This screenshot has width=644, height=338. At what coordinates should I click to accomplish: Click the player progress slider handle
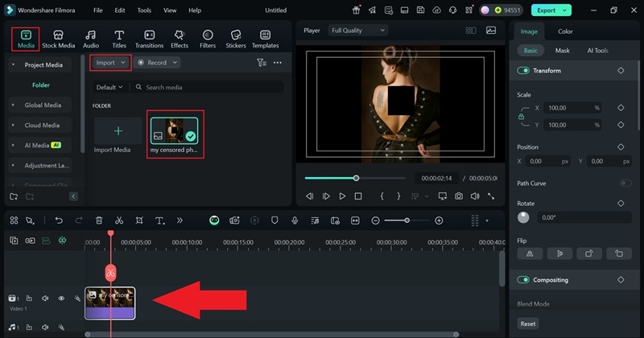(356, 178)
